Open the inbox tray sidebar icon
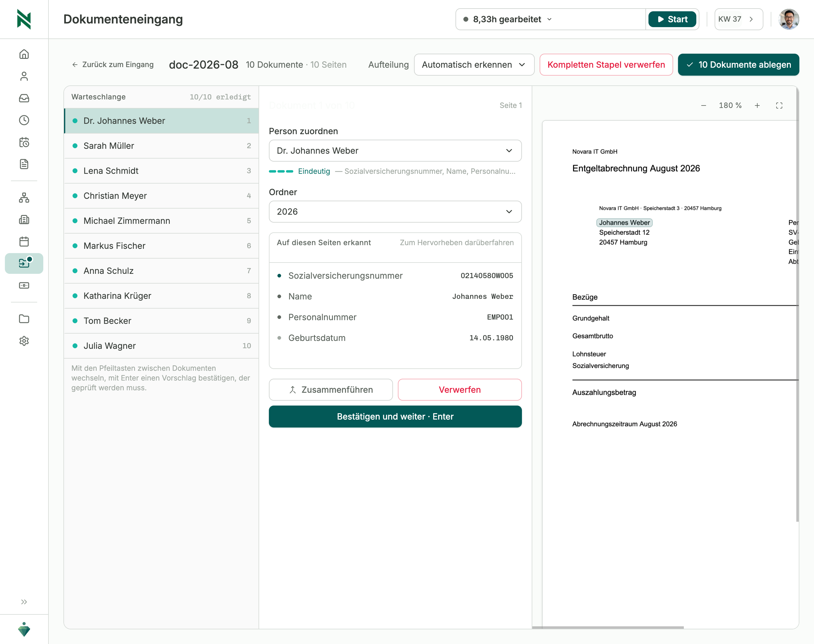This screenshot has height=644, width=814. [24, 98]
